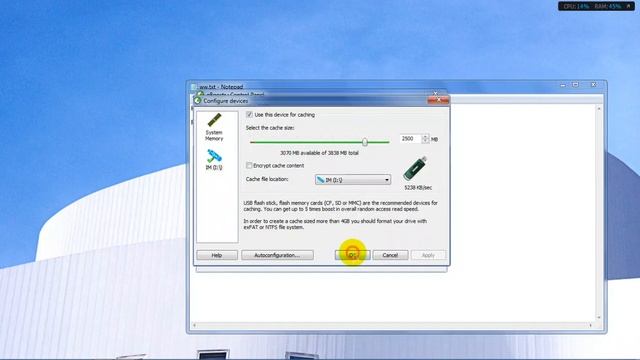
Task: Open Autoconfiguration dialog button
Action: tap(277, 255)
